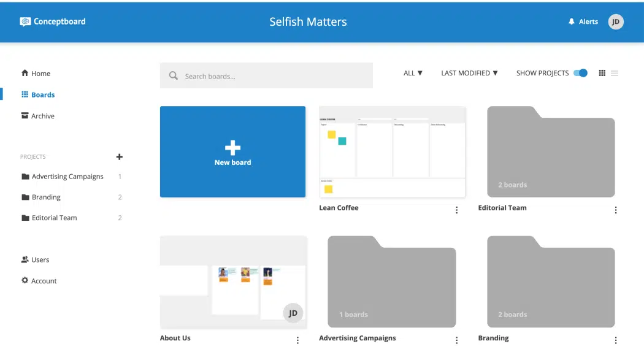Open three-dot menu for Lean Coffee board
The height and width of the screenshot is (360, 644).
pos(456,210)
